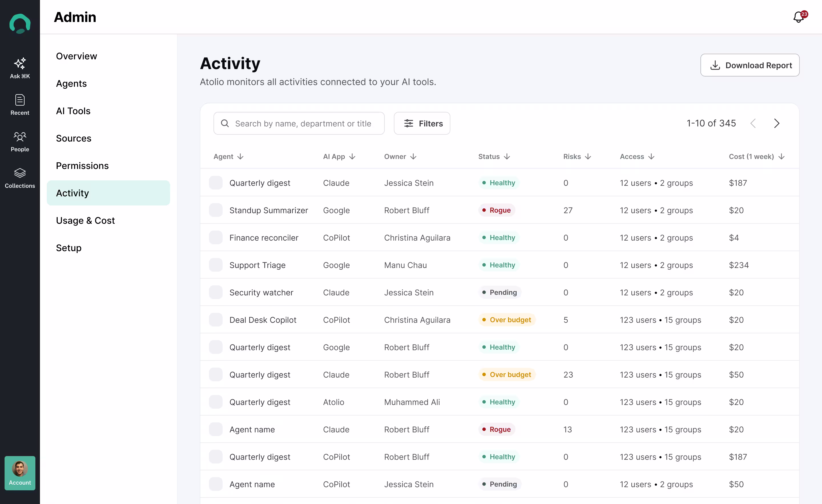The image size is (822, 504).
Task: Click the search by name field
Action: [299, 123]
